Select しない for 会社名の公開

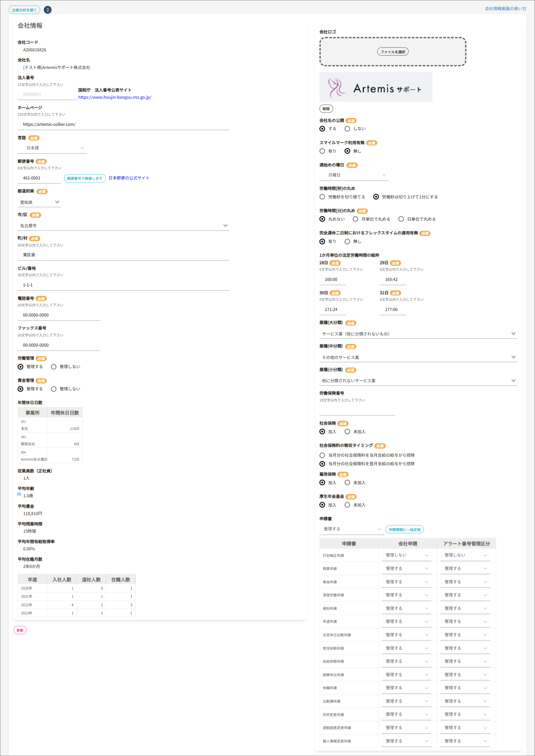click(347, 129)
